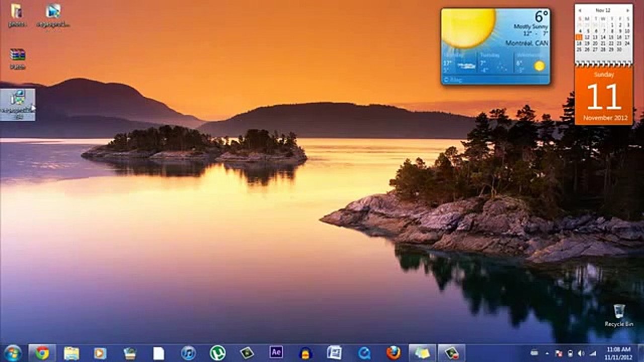Screen dimensions: 644x362
Task: Open iTunes from the taskbar
Action: point(188,353)
